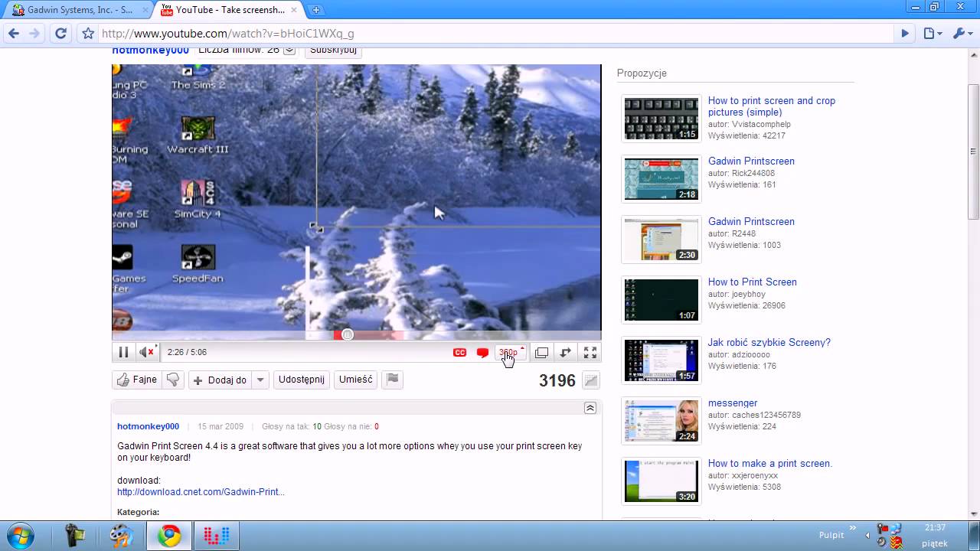Switch the video to fullscreen

coord(590,353)
